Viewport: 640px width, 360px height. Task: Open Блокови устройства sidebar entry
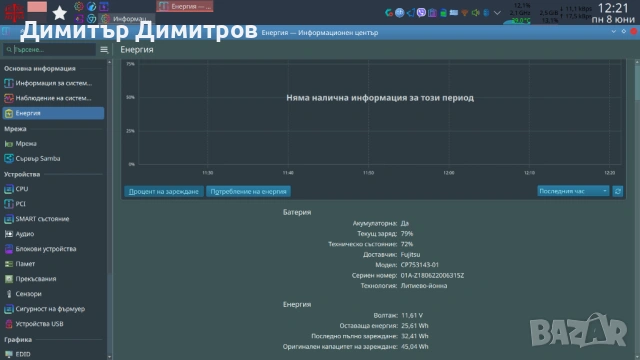coord(53,249)
